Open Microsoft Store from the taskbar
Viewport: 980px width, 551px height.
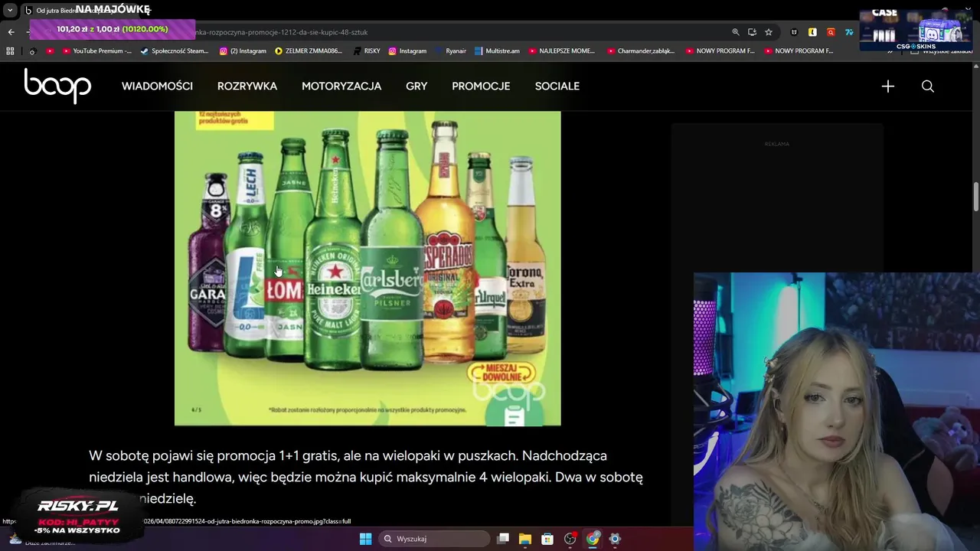(547, 539)
